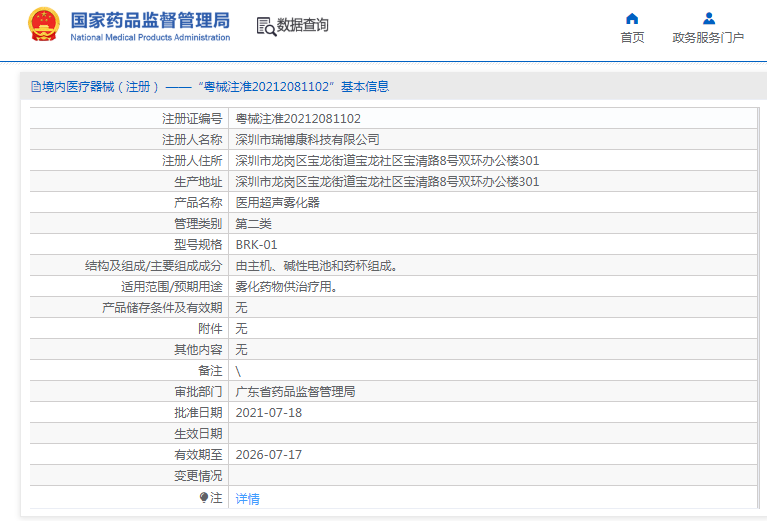Viewport: 767px width, 521px height.
Task: Click the 数据查询 search document icon
Action: click(x=266, y=26)
